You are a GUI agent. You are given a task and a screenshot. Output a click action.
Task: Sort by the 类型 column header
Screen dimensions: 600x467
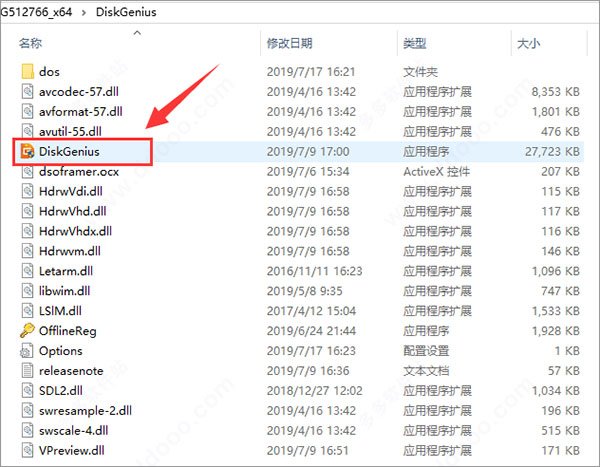(x=414, y=43)
